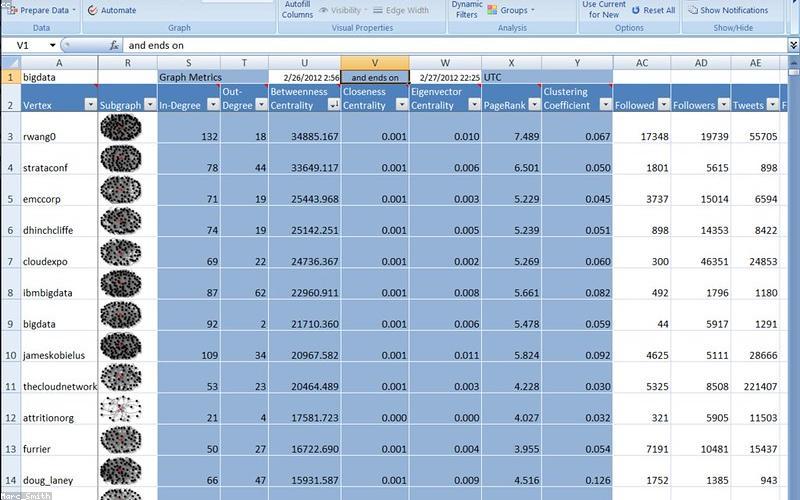The height and width of the screenshot is (500, 800).
Task: Open the Clustering Coefficient filter dropdown
Action: 606,105
